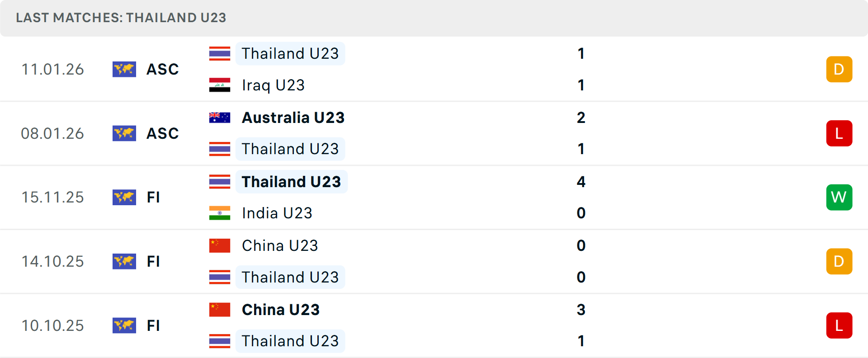Click China flag in 14.10.25 match
This screenshot has width=868, height=358.
(x=220, y=245)
